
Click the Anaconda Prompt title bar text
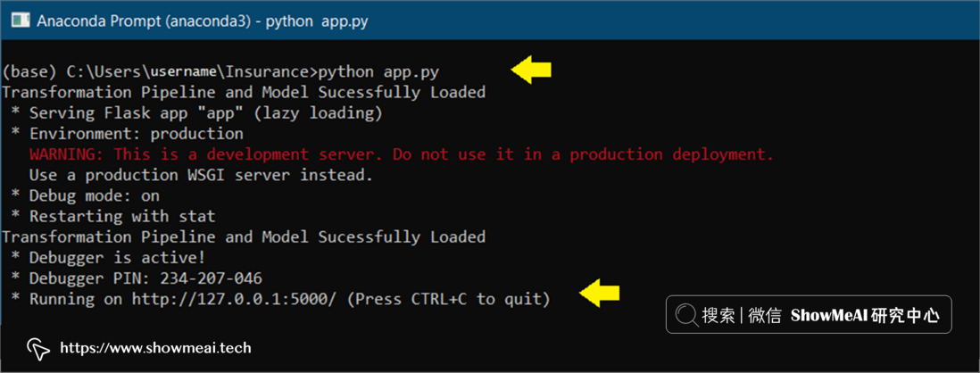[x=203, y=21]
